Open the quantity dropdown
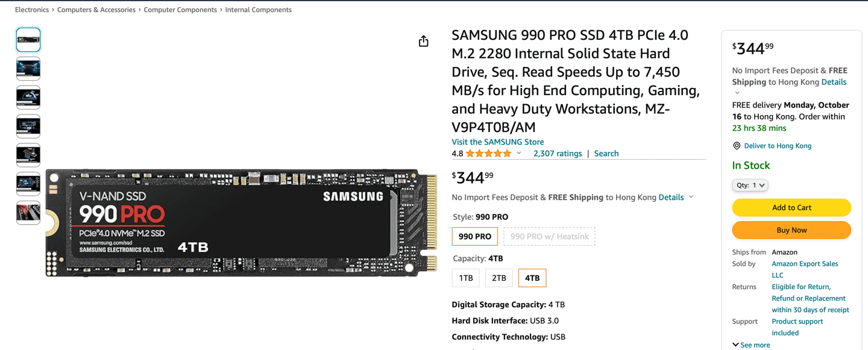 750,185
